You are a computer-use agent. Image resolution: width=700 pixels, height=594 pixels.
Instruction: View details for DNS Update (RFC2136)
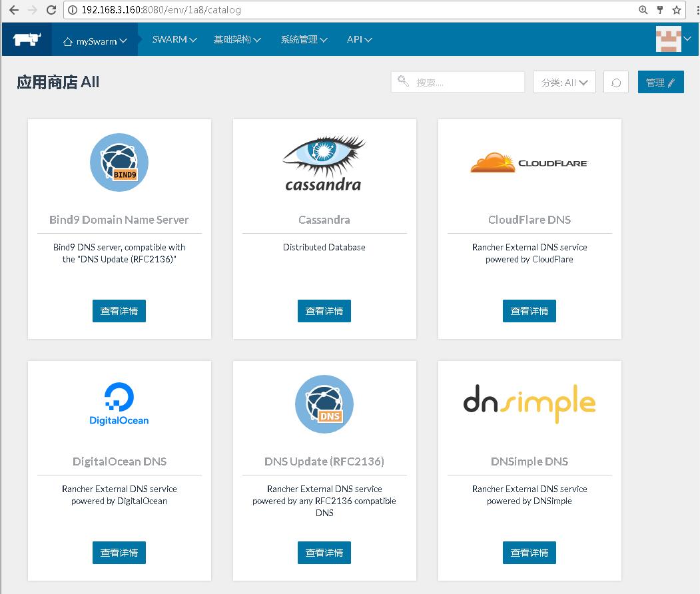click(324, 553)
